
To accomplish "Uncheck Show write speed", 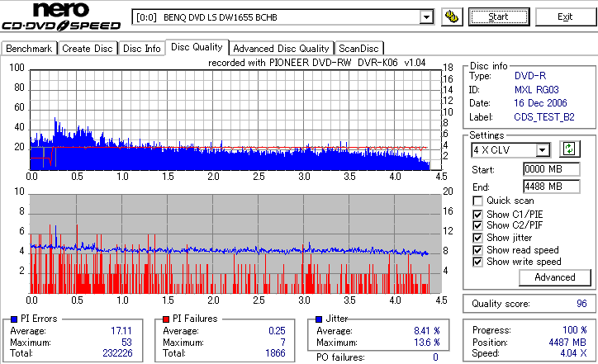I will click(477, 262).
